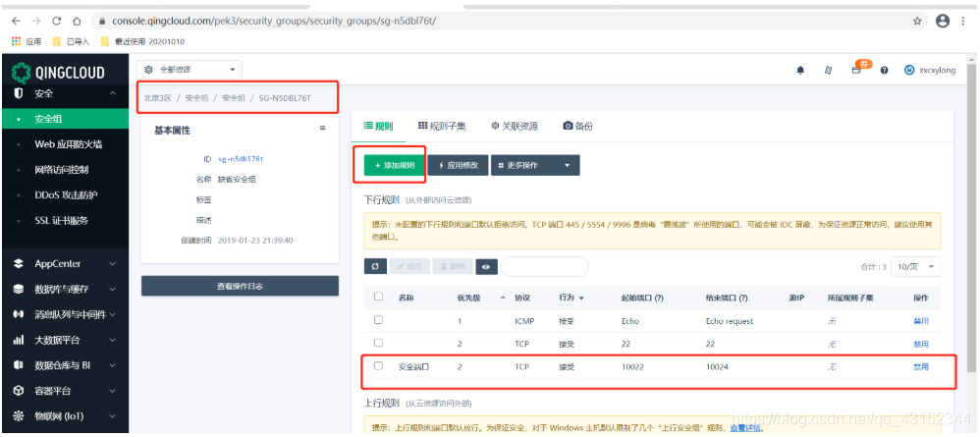Open the 全部资源 resource selector
This screenshot has width=980, height=437.
coord(190,70)
